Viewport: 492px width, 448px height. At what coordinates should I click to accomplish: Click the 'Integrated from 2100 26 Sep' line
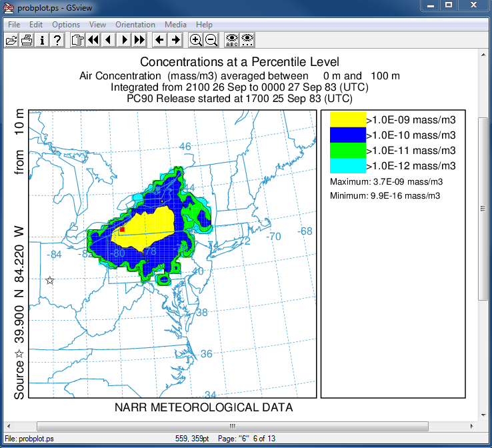(x=240, y=87)
